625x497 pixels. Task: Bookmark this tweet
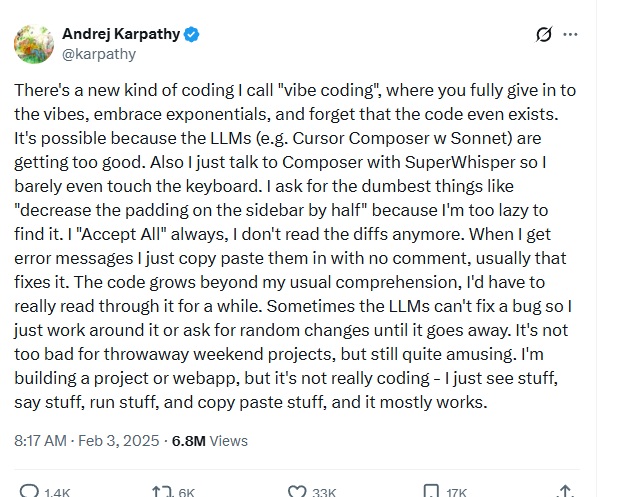(x=431, y=491)
